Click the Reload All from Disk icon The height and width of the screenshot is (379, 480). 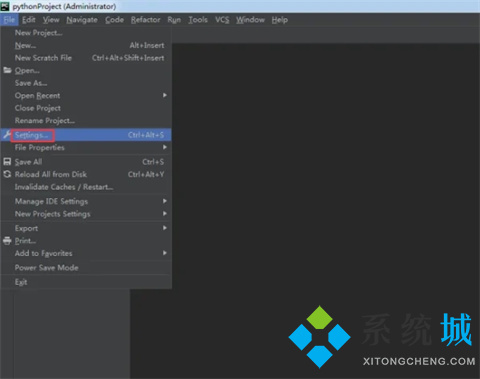[7, 174]
